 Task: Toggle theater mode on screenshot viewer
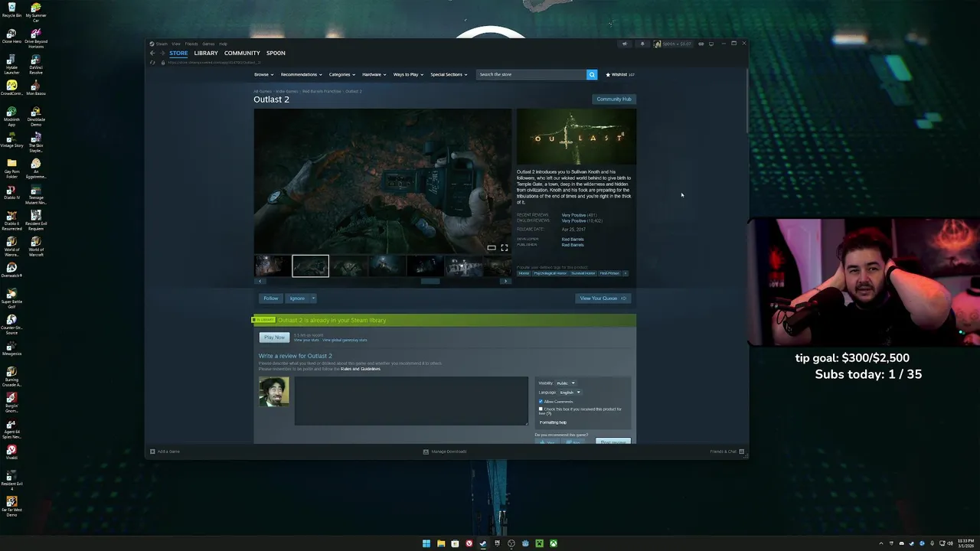coord(492,248)
